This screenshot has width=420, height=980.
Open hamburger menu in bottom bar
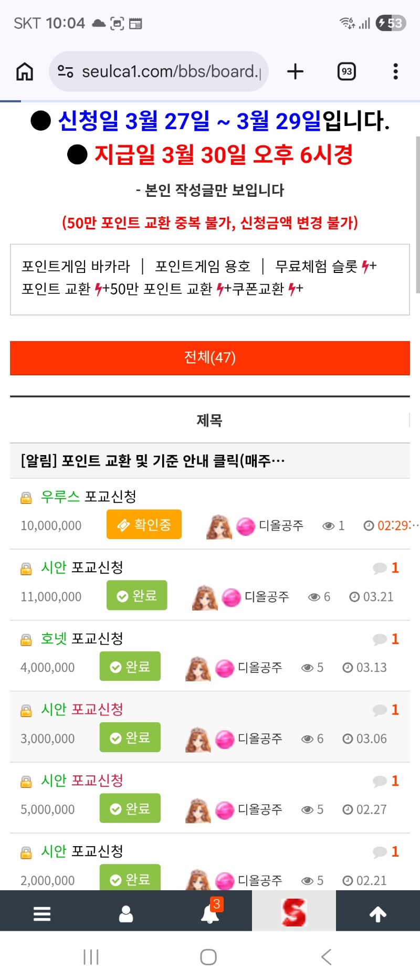point(42,914)
